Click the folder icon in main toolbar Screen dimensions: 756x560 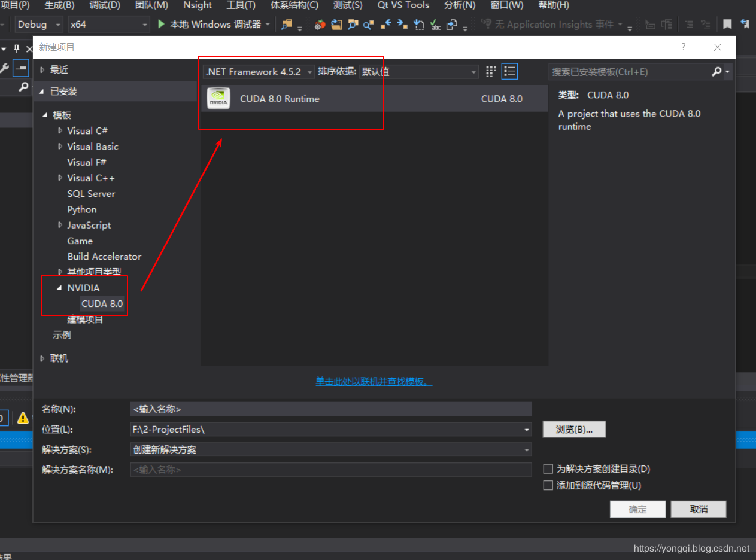pyautogui.click(x=287, y=25)
